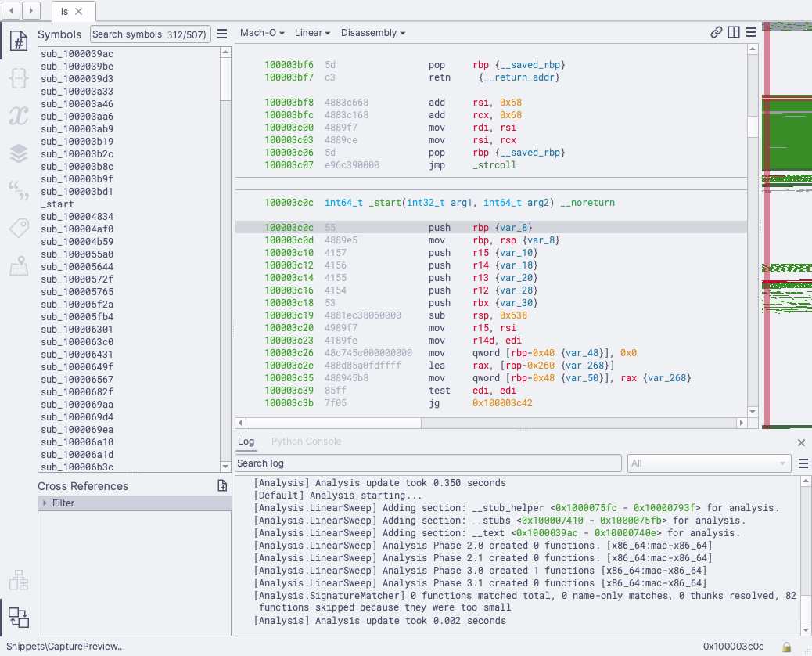Click the lock icon in status bar
812x656 pixels.
click(x=787, y=647)
